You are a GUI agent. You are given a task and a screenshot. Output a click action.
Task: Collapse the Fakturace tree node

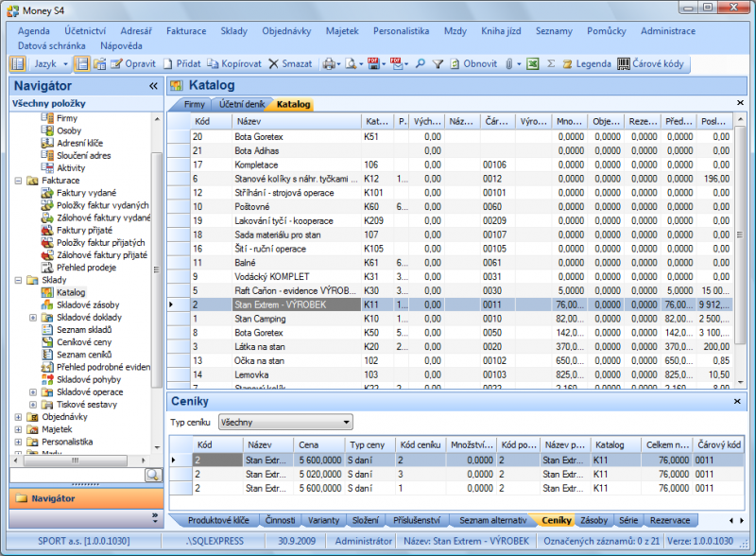coord(18,181)
